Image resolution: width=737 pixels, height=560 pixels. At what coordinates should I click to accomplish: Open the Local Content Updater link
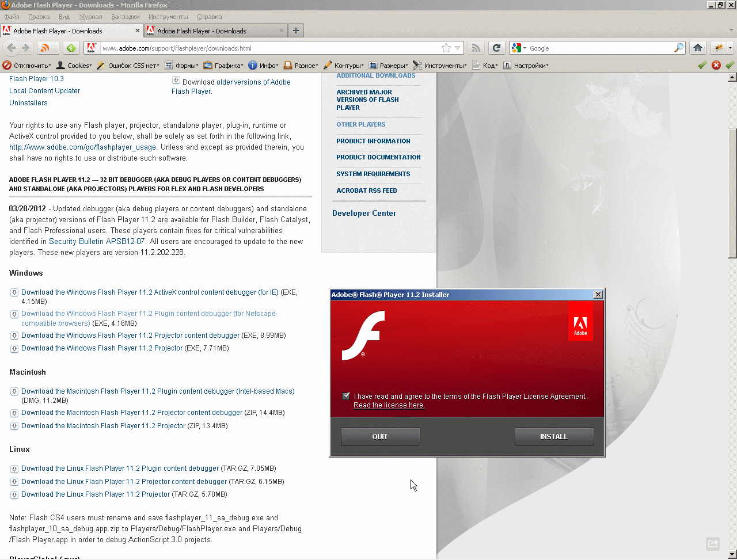[45, 91]
